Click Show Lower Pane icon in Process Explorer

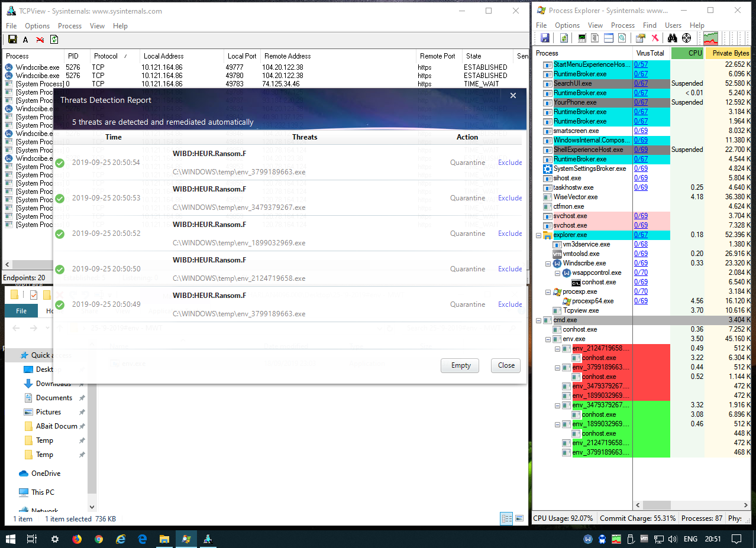[608, 38]
